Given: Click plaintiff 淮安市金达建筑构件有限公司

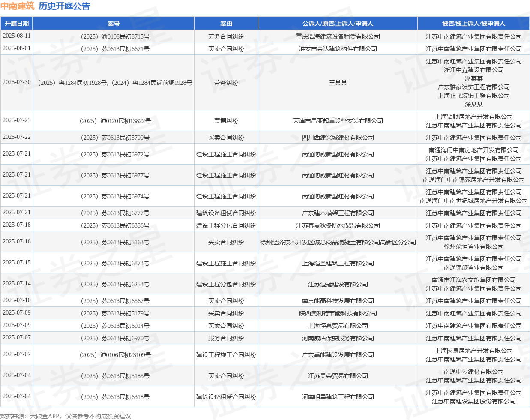Looking at the screenshot, I should click(x=338, y=49).
